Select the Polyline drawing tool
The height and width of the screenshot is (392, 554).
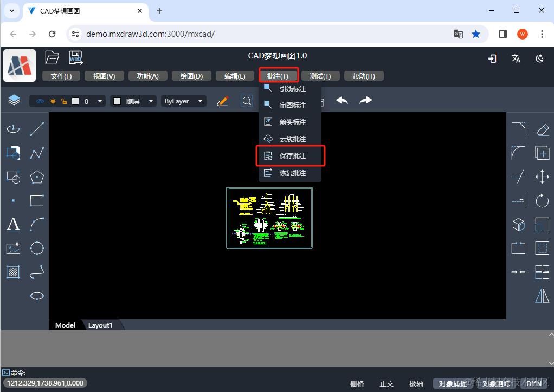(x=37, y=153)
